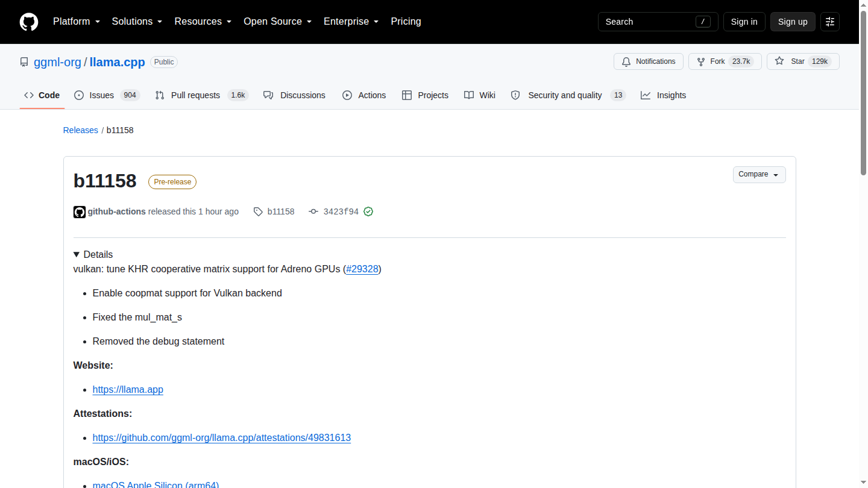
Task: Open the Discussions tab
Action: [x=295, y=95]
